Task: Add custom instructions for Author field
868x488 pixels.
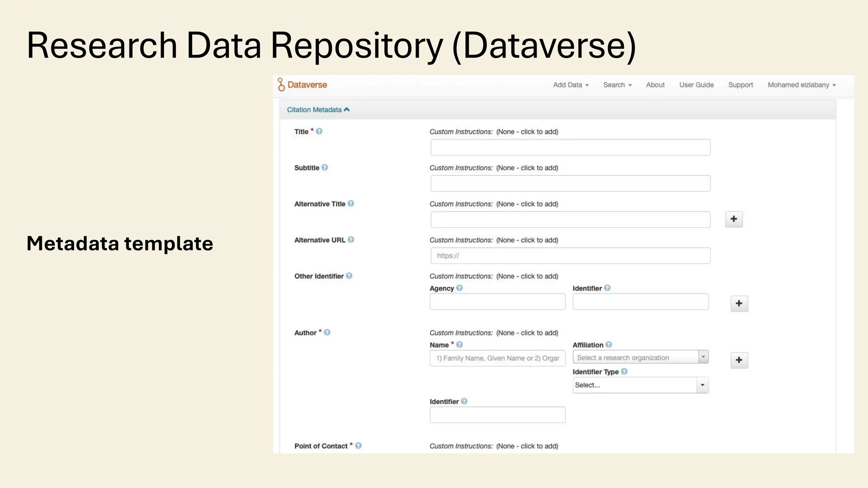Action: pyautogui.click(x=527, y=333)
